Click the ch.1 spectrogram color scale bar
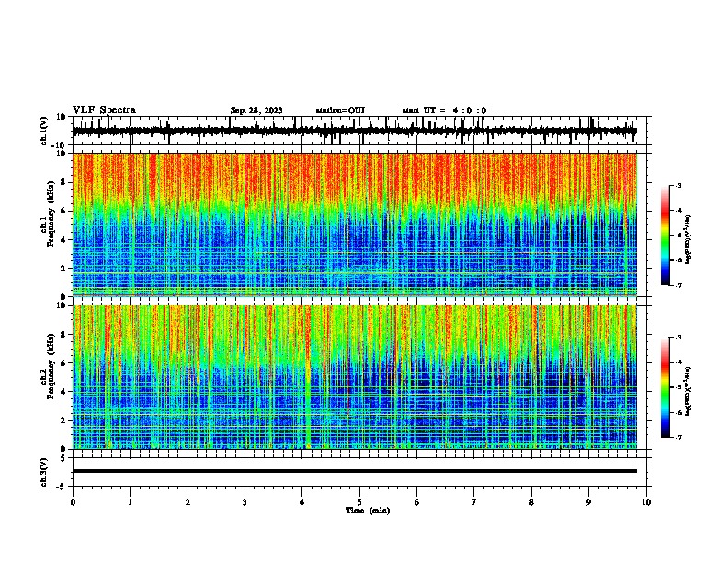 (x=665, y=236)
